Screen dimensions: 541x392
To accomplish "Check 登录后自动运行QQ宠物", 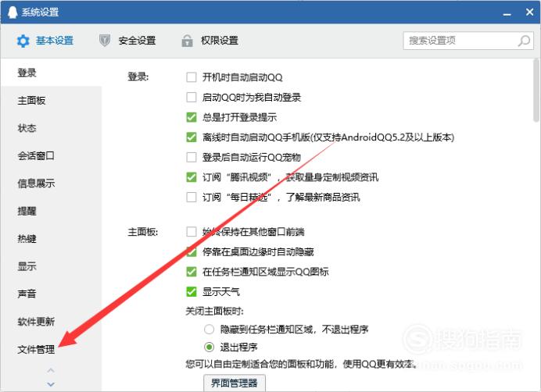I will pyautogui.click(x=191, y=157).
